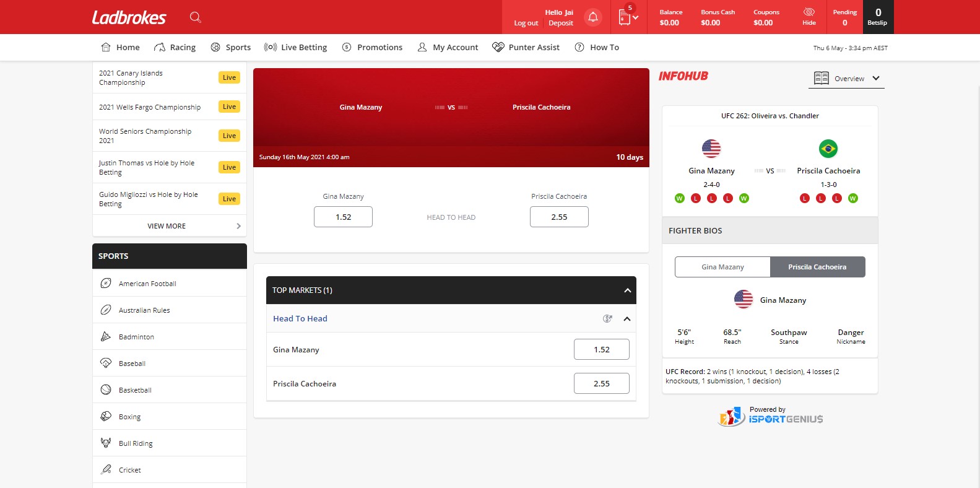Click the 10 days countdown text
980x488 pixels.
click(630, 157)
